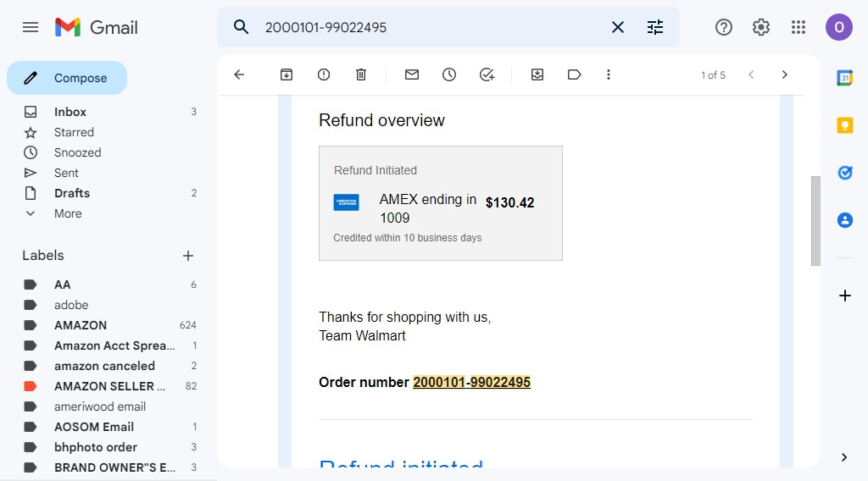
Task: Delete this email with trash icon
Action: click(361, 75)
